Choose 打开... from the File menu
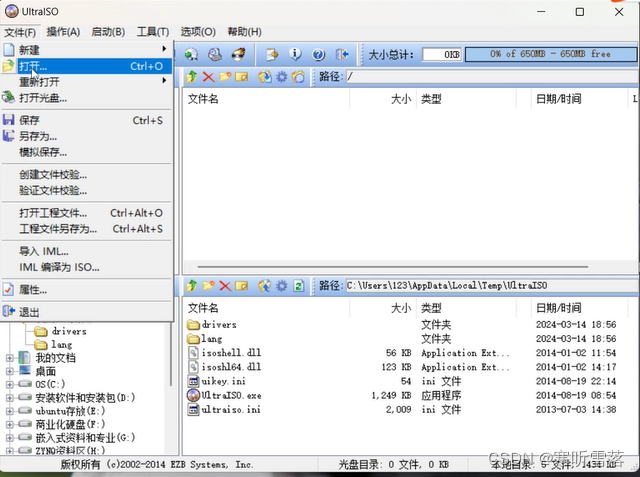640x477 pixels. pos(87,66)
